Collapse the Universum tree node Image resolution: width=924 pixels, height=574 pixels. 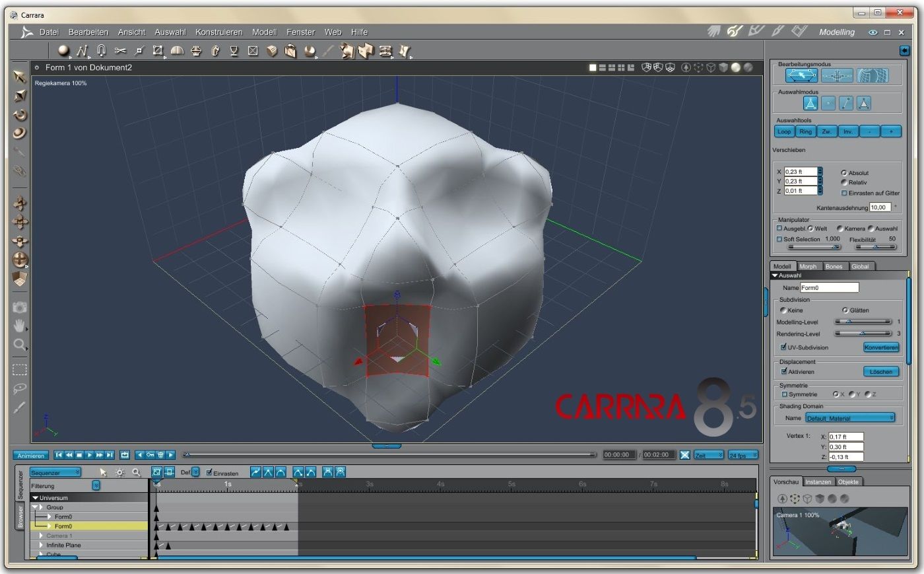click(x=36, y=498)
